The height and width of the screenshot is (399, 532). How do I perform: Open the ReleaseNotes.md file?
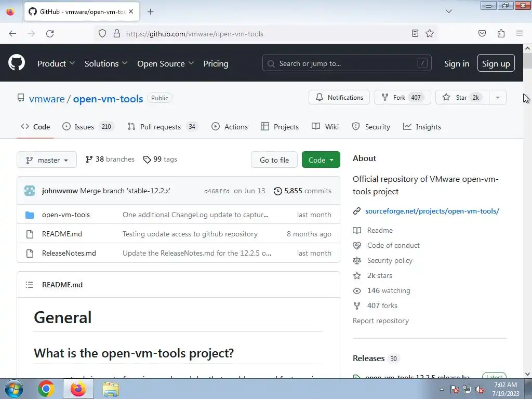click(x=69, y=253)
